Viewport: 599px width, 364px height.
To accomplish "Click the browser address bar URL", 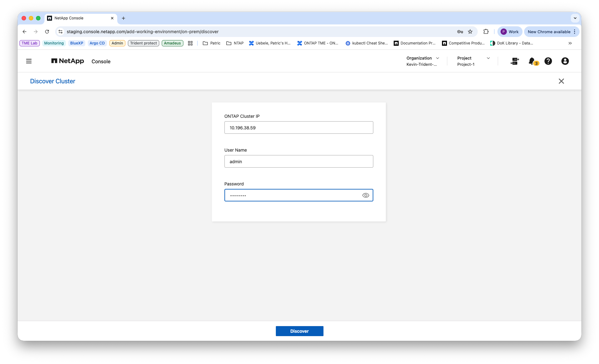I will 143,32.
